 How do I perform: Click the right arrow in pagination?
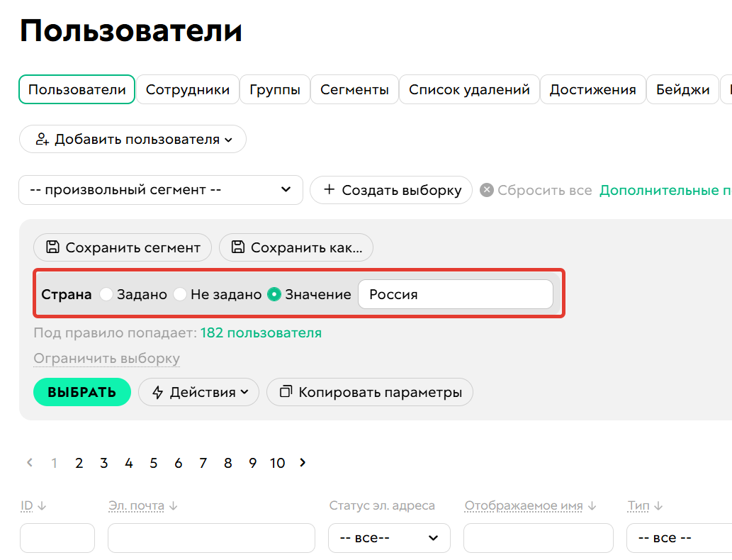(302, 463)
